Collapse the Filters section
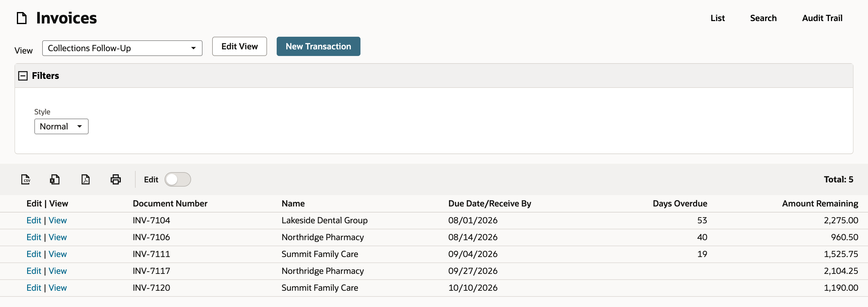The image size is (868, 307). point(23,76)
